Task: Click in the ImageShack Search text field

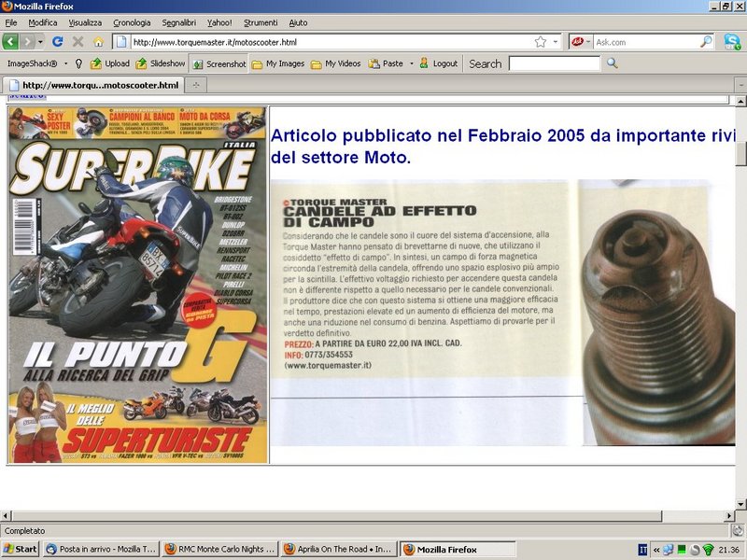Action: [x=555, y=63]
